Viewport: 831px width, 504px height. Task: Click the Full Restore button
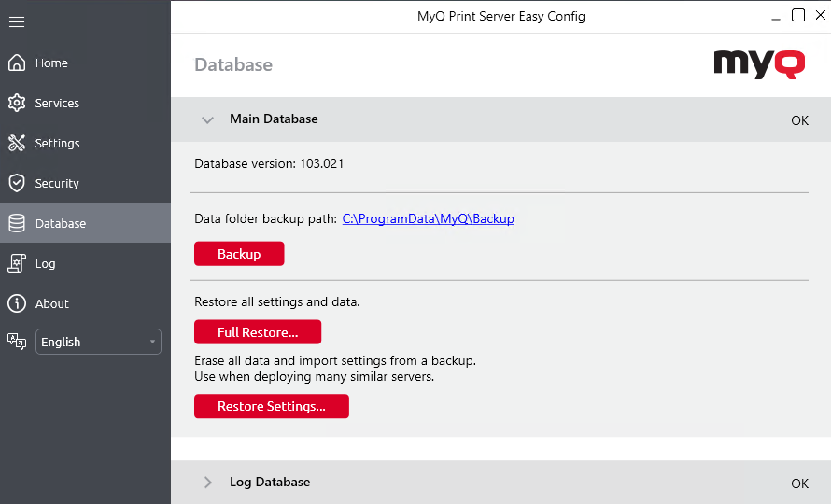(x=258, y=331)
